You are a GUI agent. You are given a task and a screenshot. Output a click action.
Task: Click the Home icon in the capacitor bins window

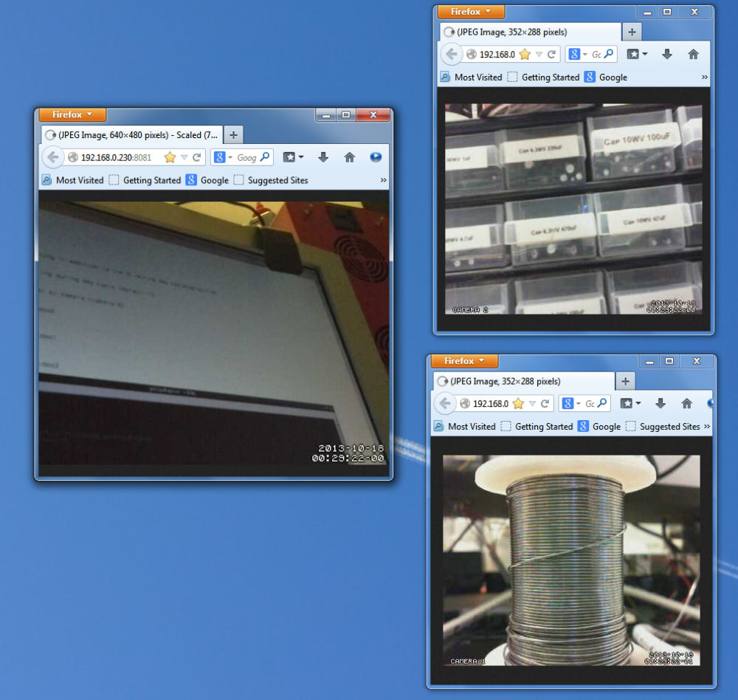point(693,54)
